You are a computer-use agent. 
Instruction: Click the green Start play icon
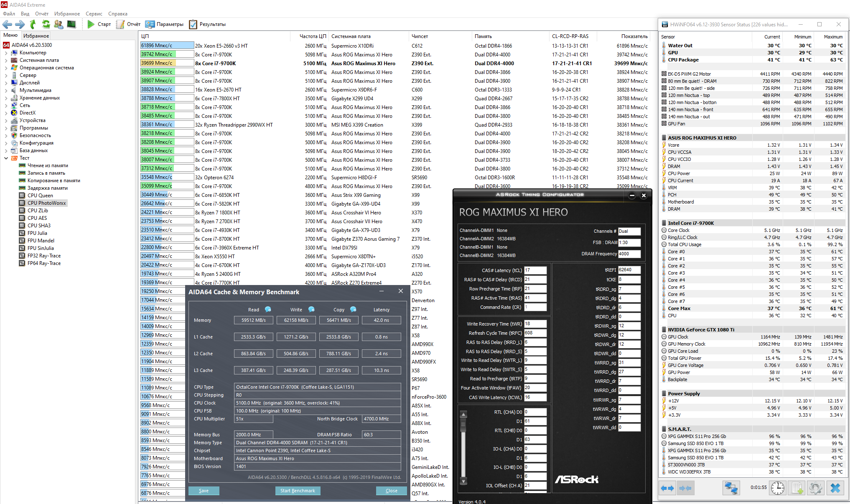(x=91, y=24)
